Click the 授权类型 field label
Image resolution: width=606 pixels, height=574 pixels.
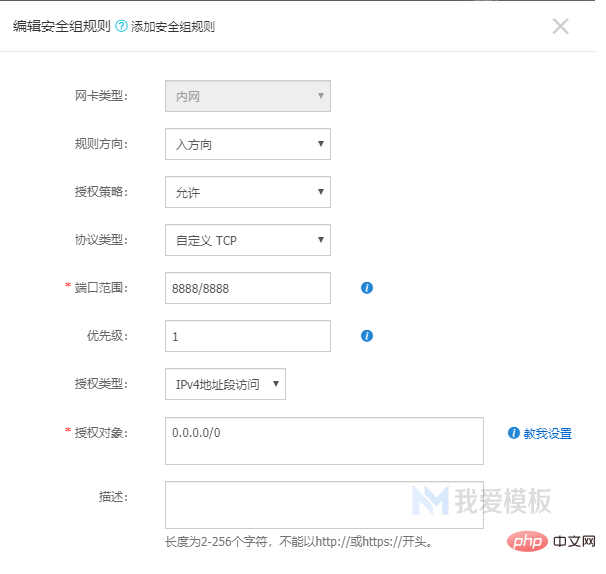[101, 383]
